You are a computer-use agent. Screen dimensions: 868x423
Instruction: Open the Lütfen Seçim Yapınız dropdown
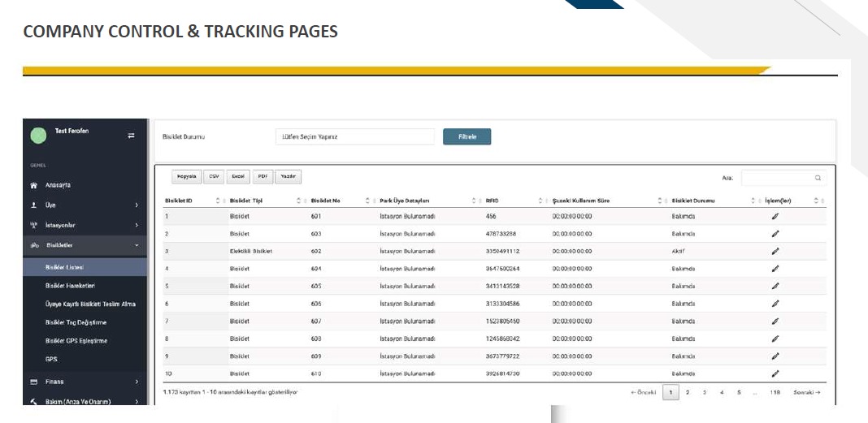[x=355, y=136]
